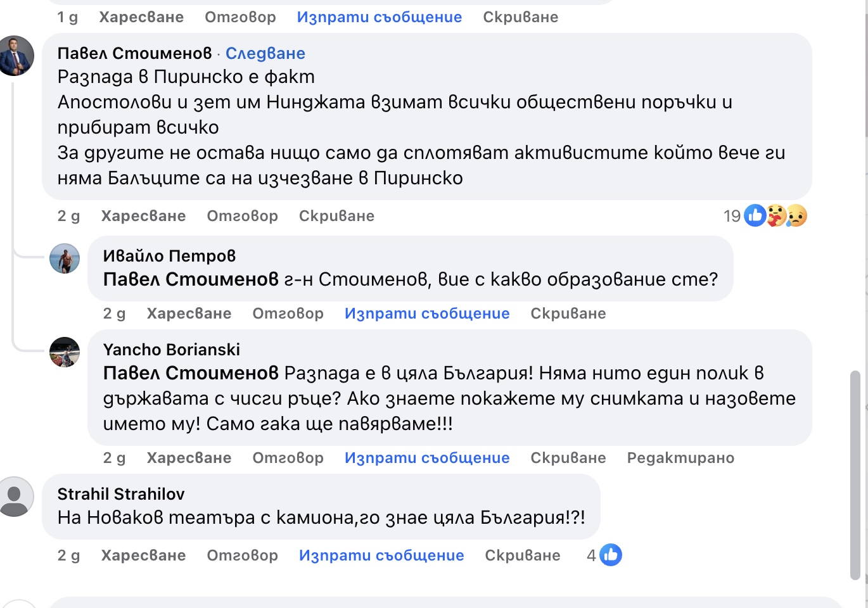Click Strahil Strahilov's default avatar icon
This screenshot has height=608, width=868.
(x=15, y=497)
